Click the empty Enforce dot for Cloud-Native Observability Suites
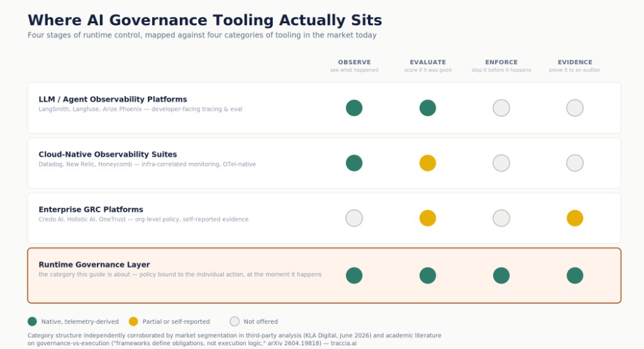 (x=501, y=163)
